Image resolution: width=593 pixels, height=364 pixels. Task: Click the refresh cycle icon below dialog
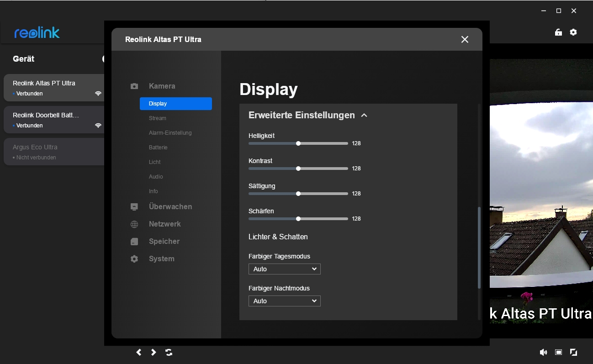point(169,352)
